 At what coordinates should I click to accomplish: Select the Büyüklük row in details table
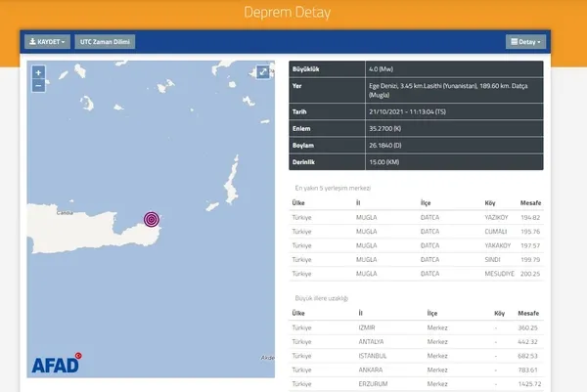click(415, 70)
